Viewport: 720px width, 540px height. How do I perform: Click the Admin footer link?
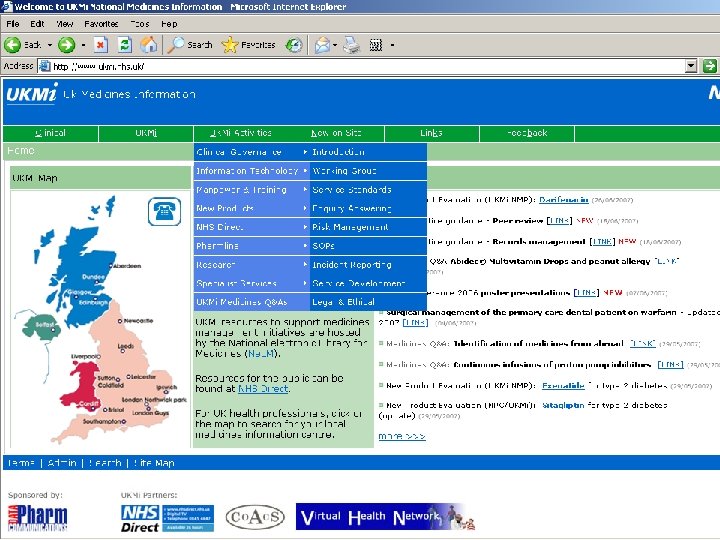tap(62, 463)
